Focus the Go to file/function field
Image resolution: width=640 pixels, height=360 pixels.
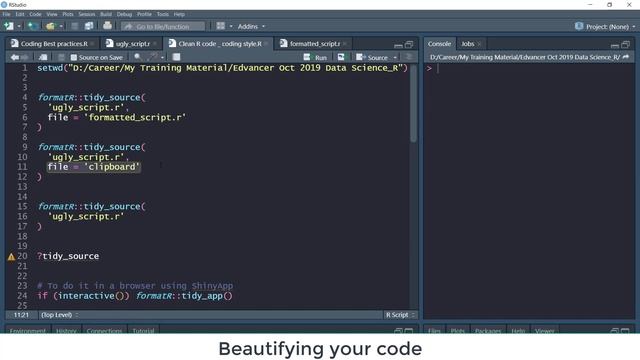coord(163,27)
